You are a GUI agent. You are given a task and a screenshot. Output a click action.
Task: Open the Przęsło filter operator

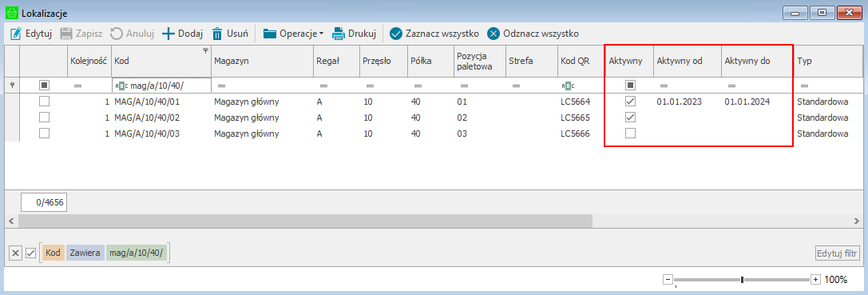click(371, 86)
